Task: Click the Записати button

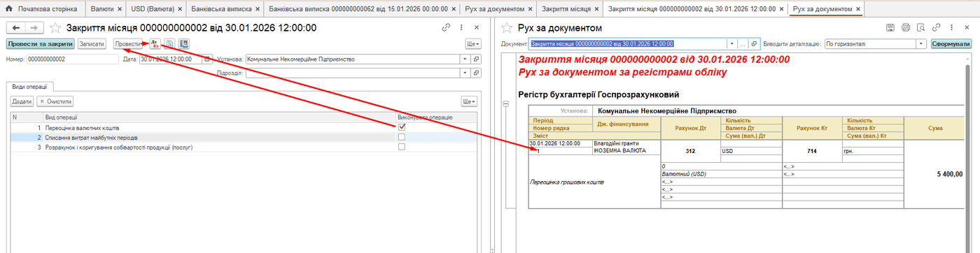Action: [92, 43]
